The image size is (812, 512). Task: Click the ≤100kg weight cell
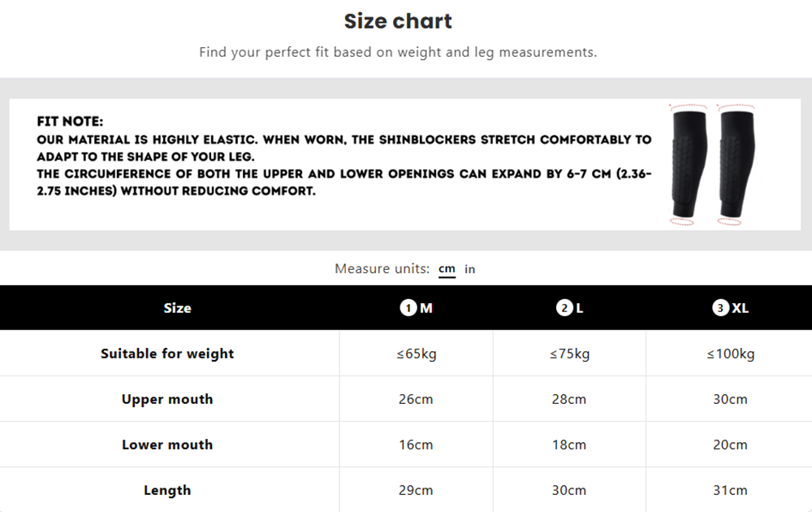coord(730,354)
